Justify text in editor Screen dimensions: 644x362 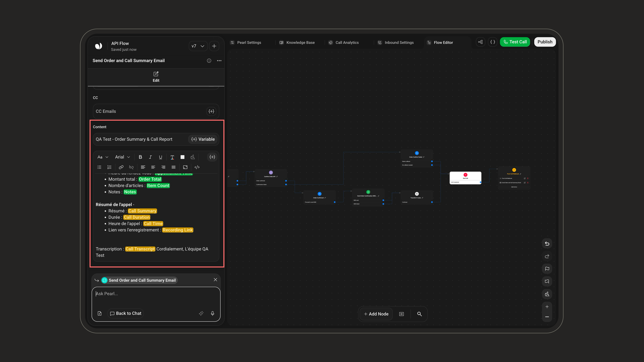click(x=173, y=167)
